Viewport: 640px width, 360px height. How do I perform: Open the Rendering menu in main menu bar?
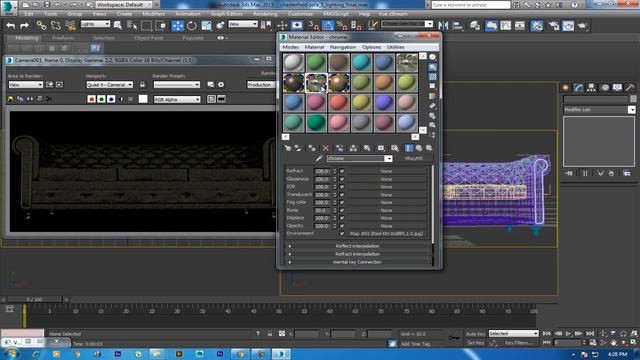click(x=265, y=14)
